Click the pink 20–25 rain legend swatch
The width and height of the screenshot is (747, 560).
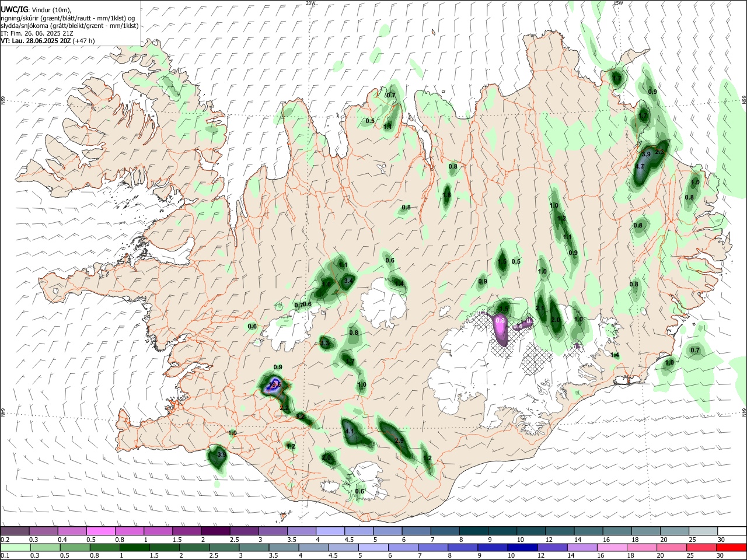[671, 547]
